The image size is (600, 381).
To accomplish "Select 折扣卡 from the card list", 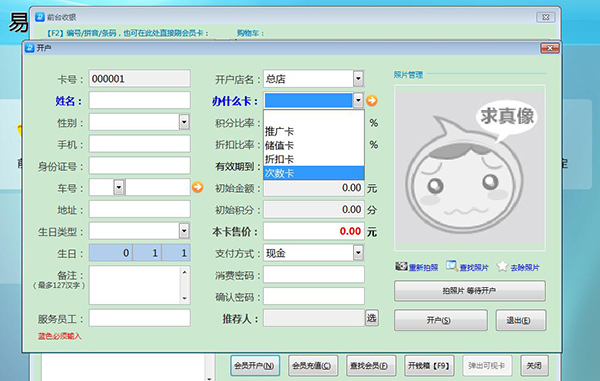I will pos(314,159).
